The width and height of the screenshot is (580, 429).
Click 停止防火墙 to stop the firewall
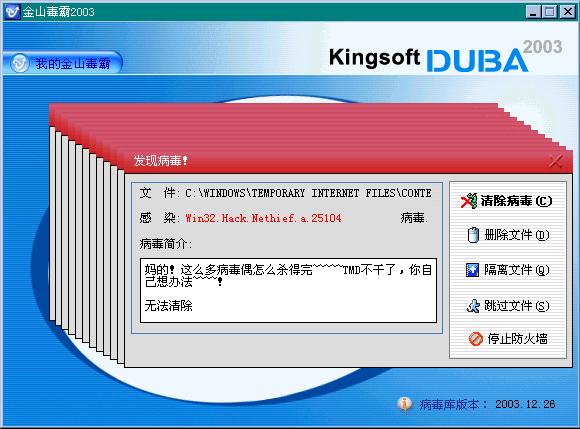[x=508, y=338]
